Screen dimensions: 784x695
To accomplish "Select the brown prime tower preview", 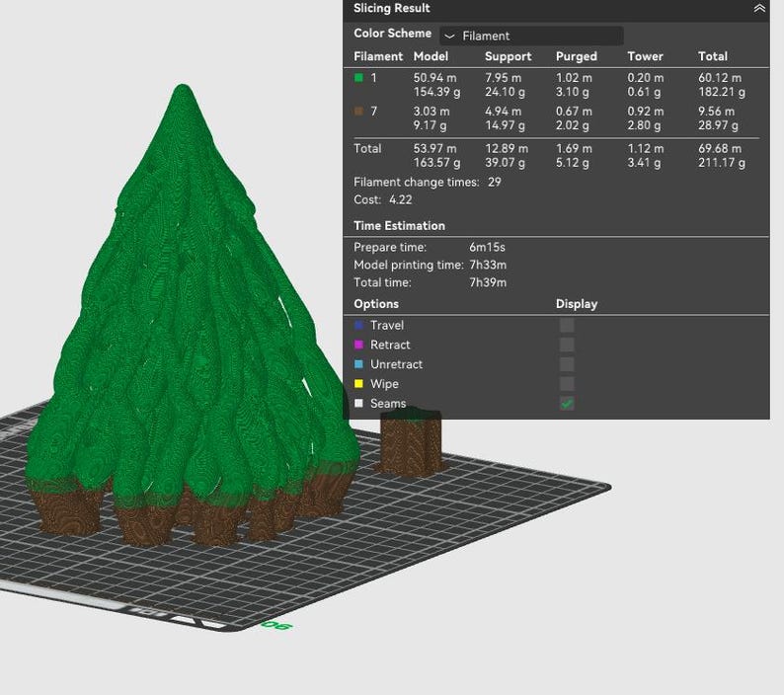I will point(411,442).
